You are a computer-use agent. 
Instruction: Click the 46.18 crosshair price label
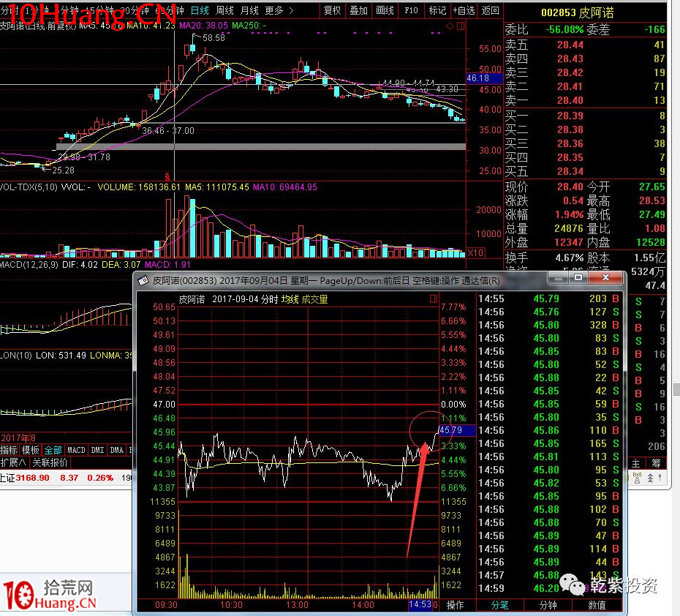point(485,78)
